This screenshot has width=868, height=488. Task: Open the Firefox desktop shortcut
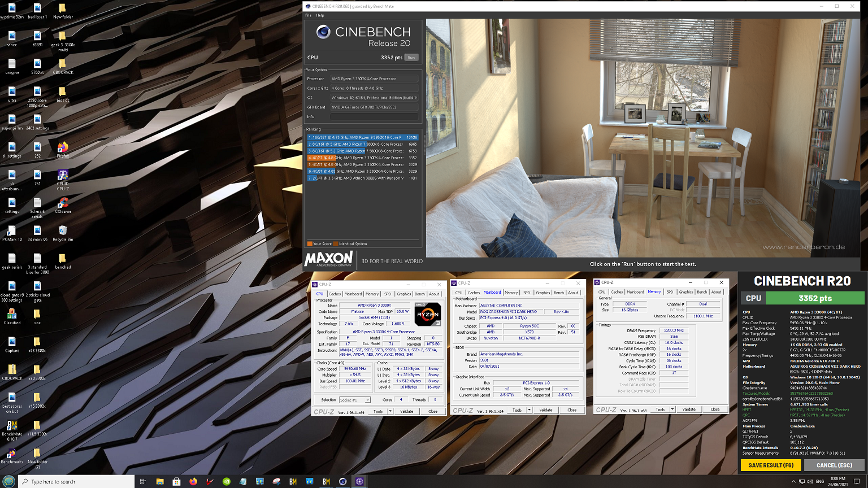coord(63,150)
